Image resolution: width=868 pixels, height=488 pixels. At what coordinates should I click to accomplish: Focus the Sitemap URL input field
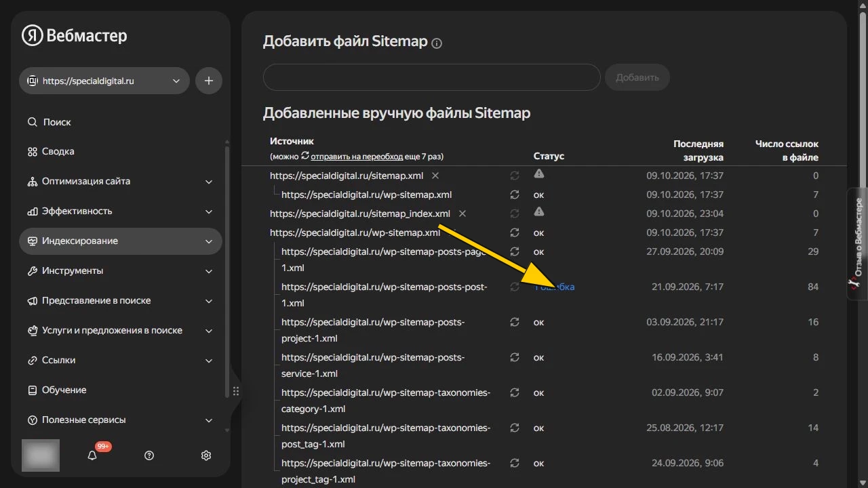[x=432, y=77]
